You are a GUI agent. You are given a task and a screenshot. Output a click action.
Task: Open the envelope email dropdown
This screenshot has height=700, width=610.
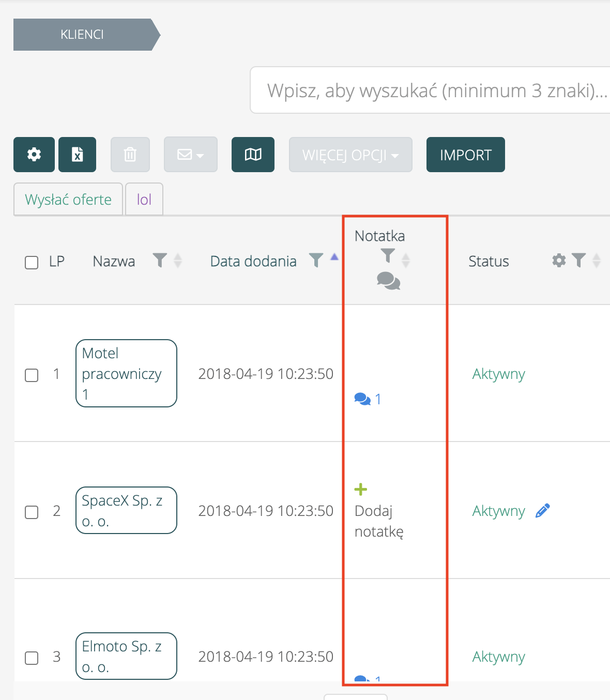190,155
